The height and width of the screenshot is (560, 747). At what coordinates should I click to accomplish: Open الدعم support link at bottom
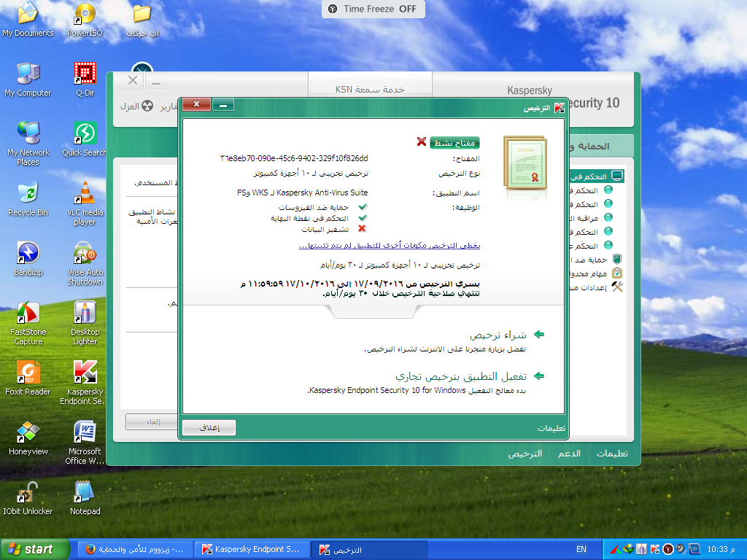coord(569,454)
